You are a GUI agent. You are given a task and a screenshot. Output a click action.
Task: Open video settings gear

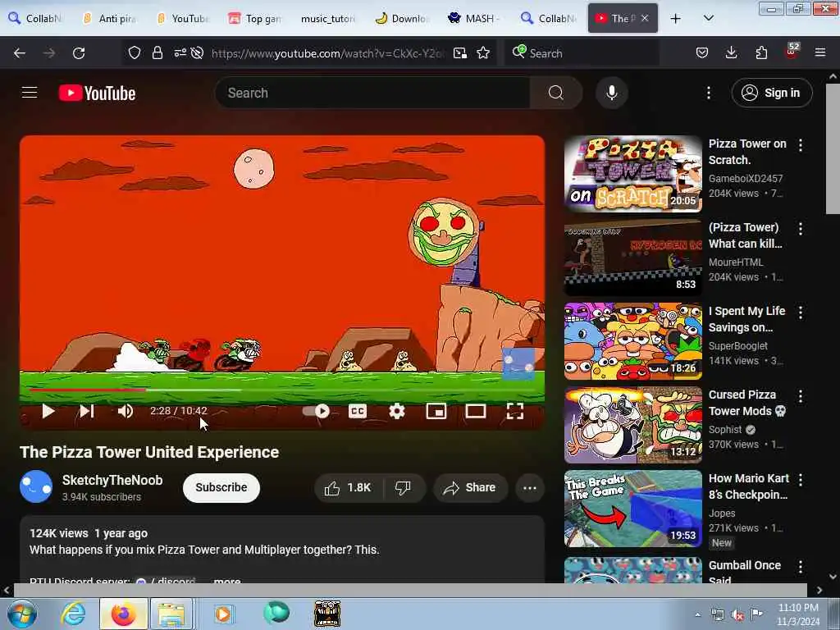(396, 411)
